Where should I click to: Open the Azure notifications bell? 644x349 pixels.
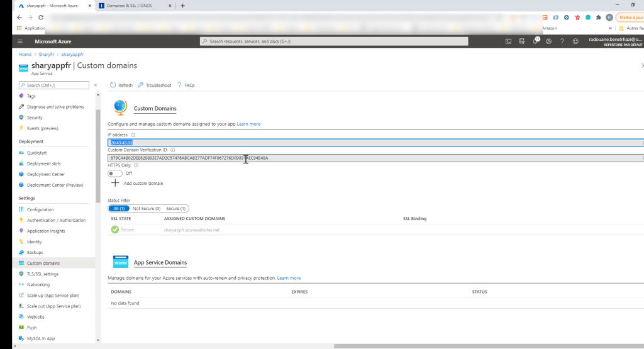[536, 41]
